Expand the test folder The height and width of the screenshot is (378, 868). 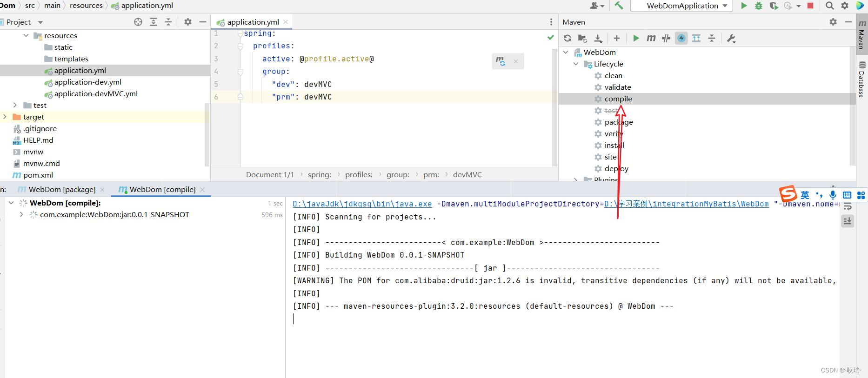15,105
